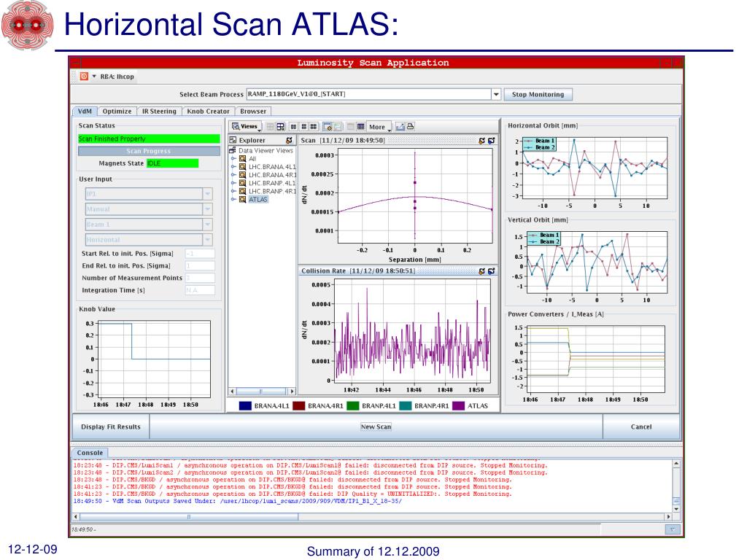The width and height of the screenshot is (747, 560).
Task: Click the data table grid icon
Action: coord(360,127)
